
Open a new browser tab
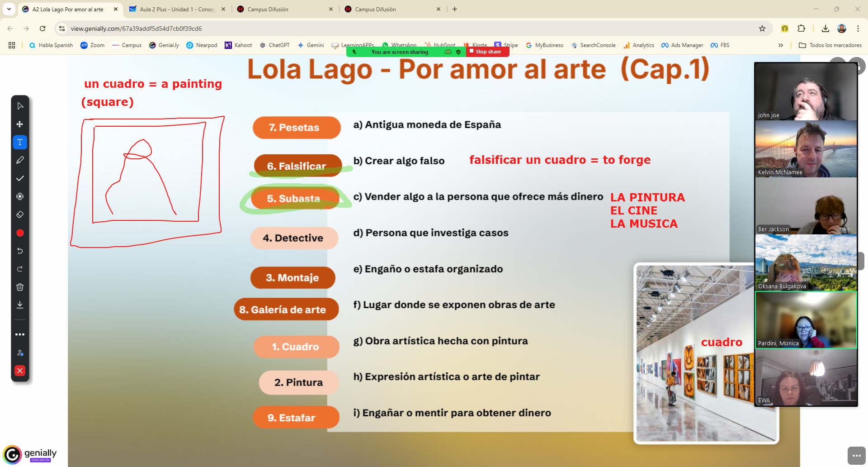pyautogui.click(x=455, y=9)
